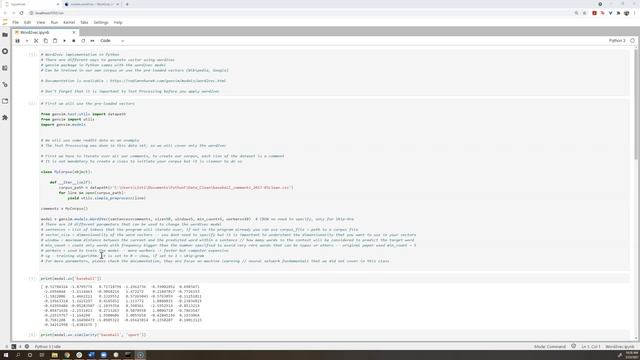Bookmark this page with the star icon
The height and width of the screenshot is (360, 640).
pyautogui.click(x=585, y=13)
